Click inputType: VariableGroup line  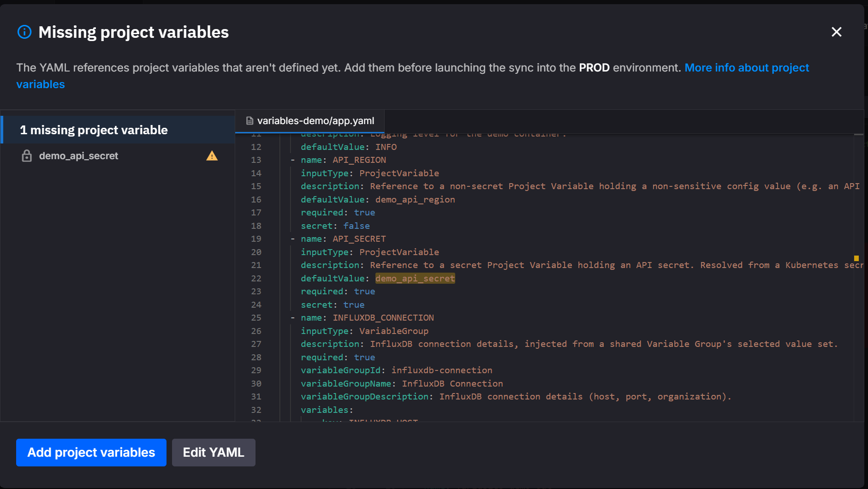(364, 331)
